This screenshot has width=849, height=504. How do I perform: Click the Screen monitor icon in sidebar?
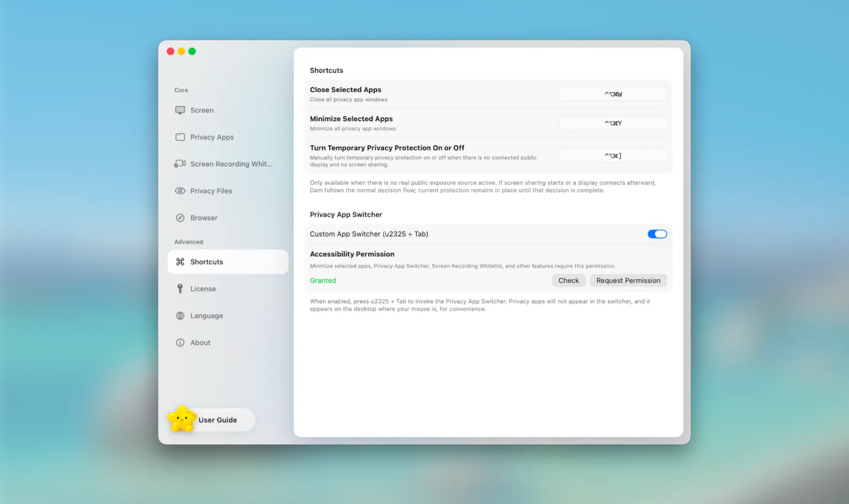tap(180, 110)
